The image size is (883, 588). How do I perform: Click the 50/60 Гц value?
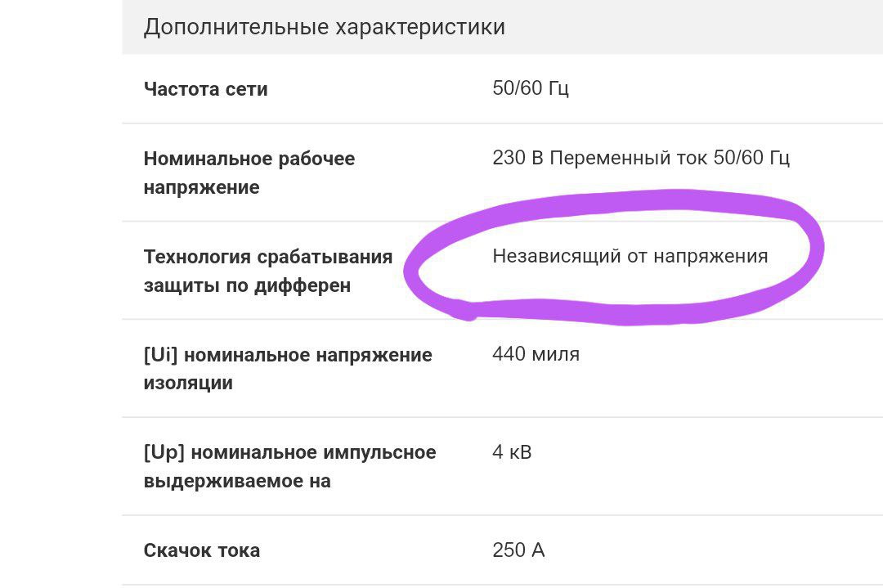pyautogui.click(x=531, y=88)
